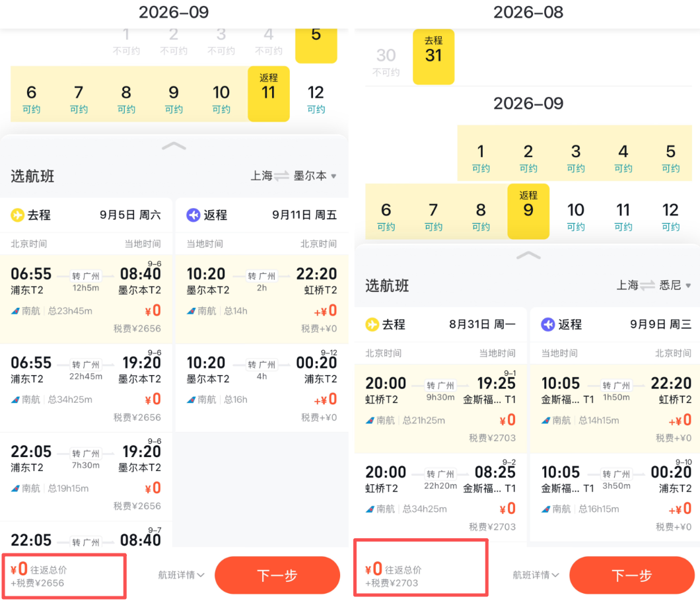
Task: Choose 06:55 outbound flight arriving 08:40 墨尔本T2
Action: 86,299
